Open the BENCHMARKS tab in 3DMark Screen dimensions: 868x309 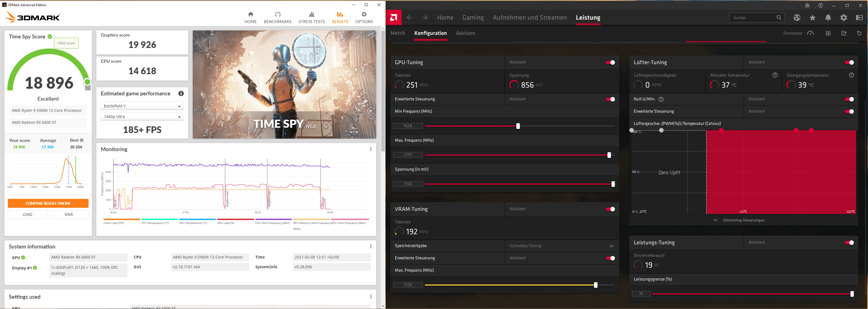point(277,18)
